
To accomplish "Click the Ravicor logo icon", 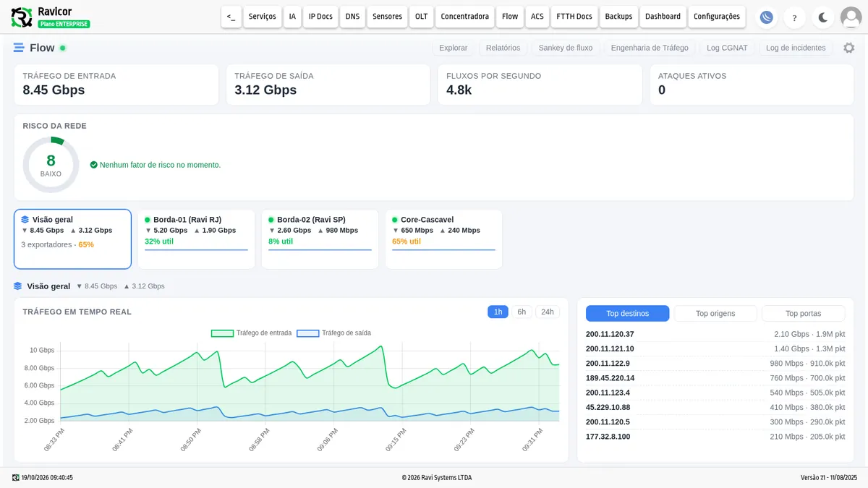I will click(22, 17).
